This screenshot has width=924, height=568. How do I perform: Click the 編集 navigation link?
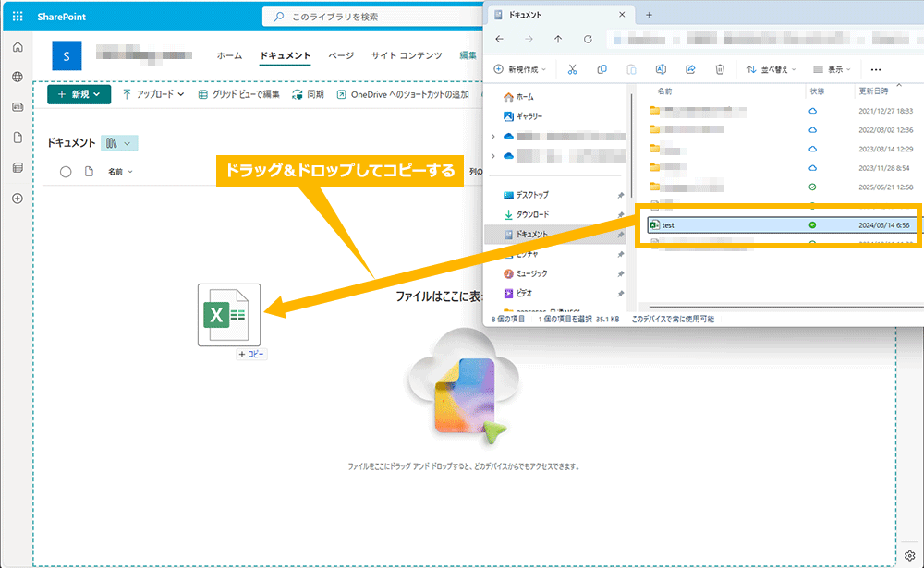tap(468, 55)
